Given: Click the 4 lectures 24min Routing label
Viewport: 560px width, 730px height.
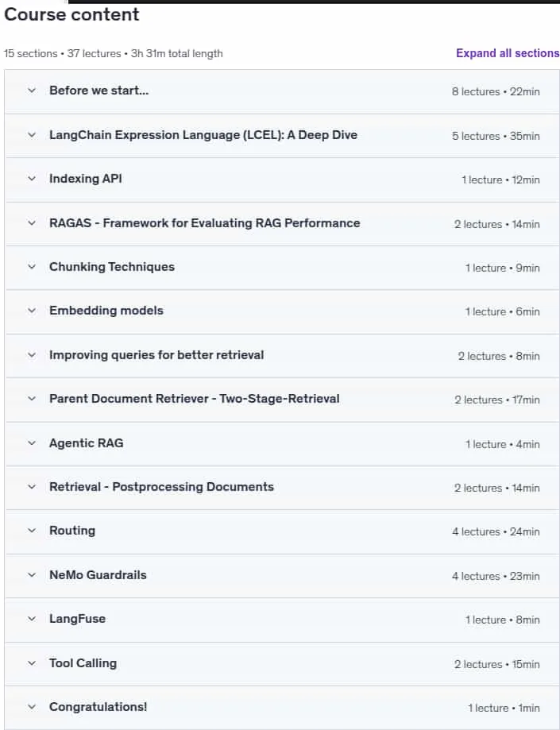Looking at the screenshot, I should tap(496, 531).
